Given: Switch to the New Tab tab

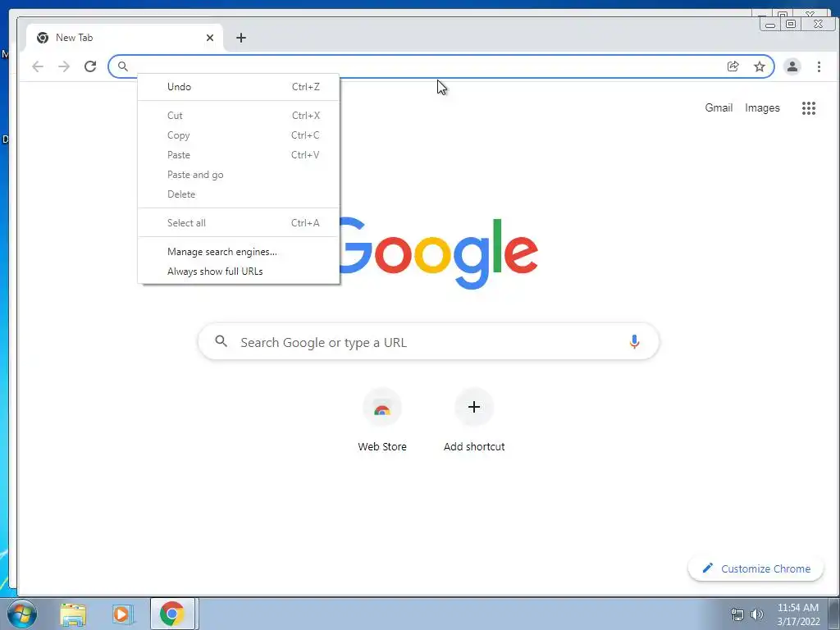Looking at the screenshot, I should click(125, 38).
